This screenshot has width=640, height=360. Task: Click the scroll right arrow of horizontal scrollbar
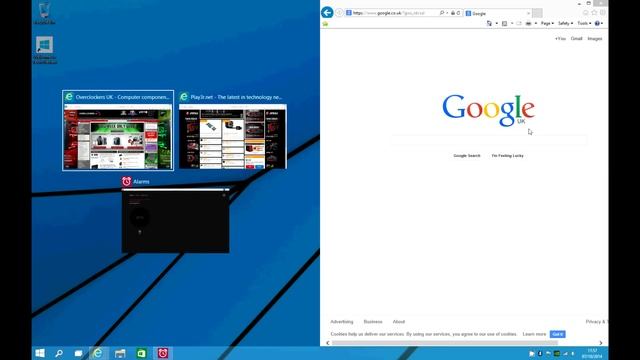601,343
